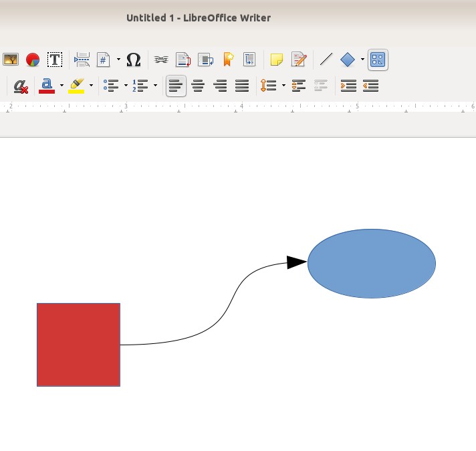Center the paragraph horizontally
Image resolution: width=476 pixels, height=451 pixels.
pyautogui.click(x=198, y=86)
